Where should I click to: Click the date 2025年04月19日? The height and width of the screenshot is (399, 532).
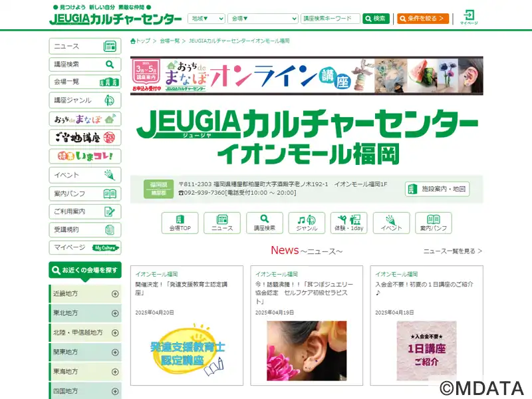point(275,313)
